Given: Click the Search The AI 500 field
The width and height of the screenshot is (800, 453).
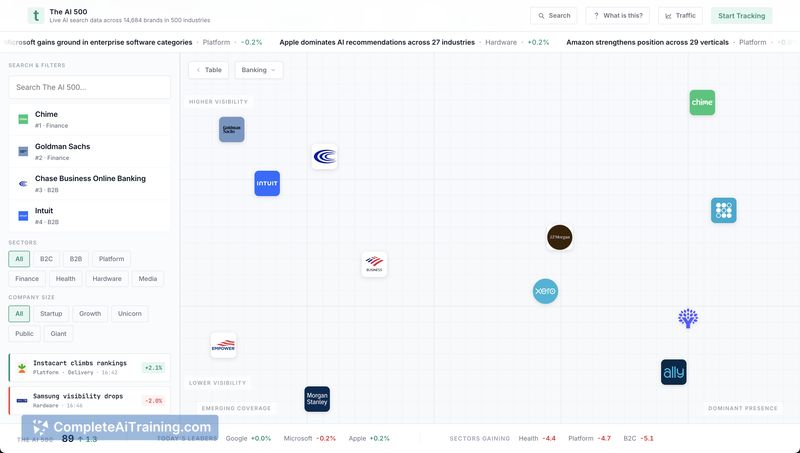Looking at the screenshot, I should click(89, 88).
